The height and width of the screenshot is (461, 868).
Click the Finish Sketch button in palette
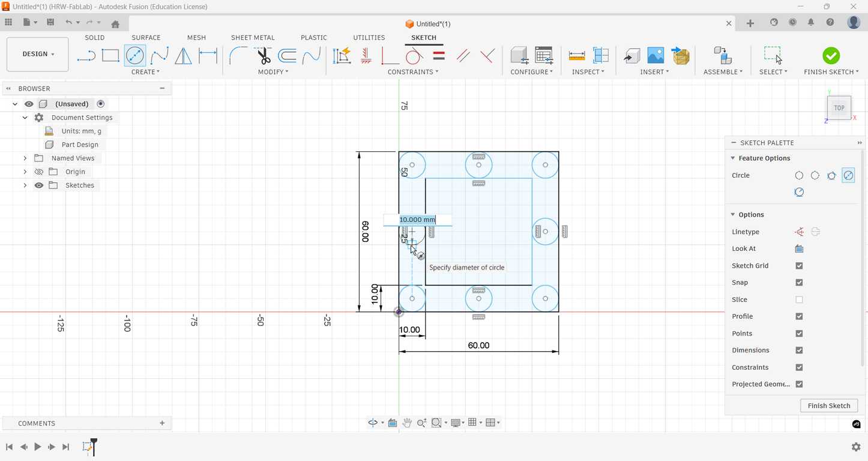(x=829, y=406)
